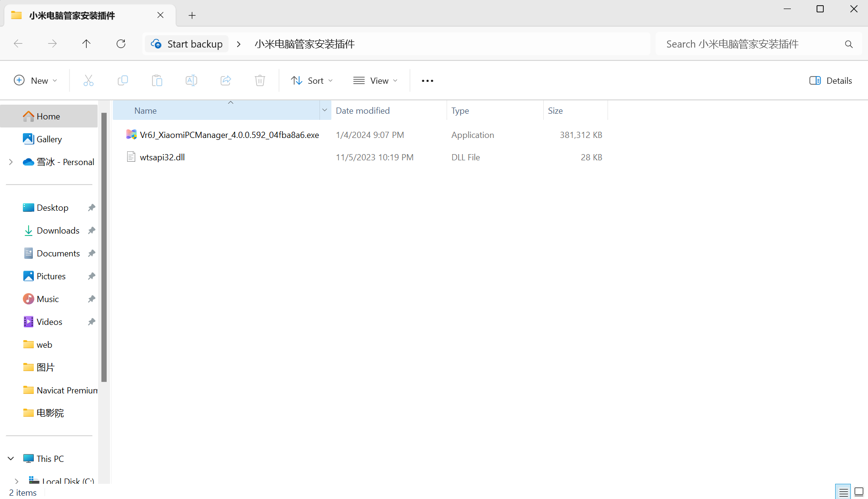
Task: Click the wtsapi32.dll file icon
Action: click(x=131, y=157)
